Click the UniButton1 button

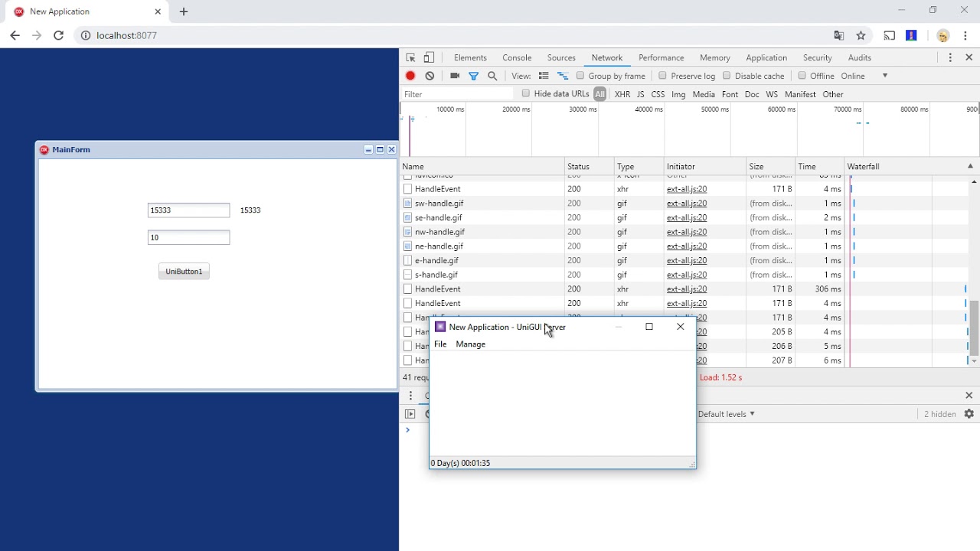184,272
